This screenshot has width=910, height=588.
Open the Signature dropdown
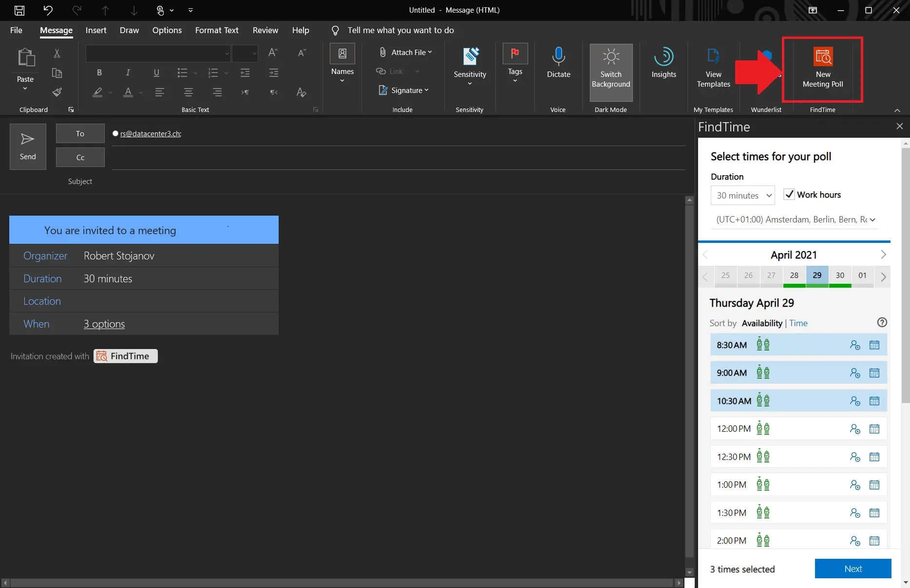coord(404,90)
